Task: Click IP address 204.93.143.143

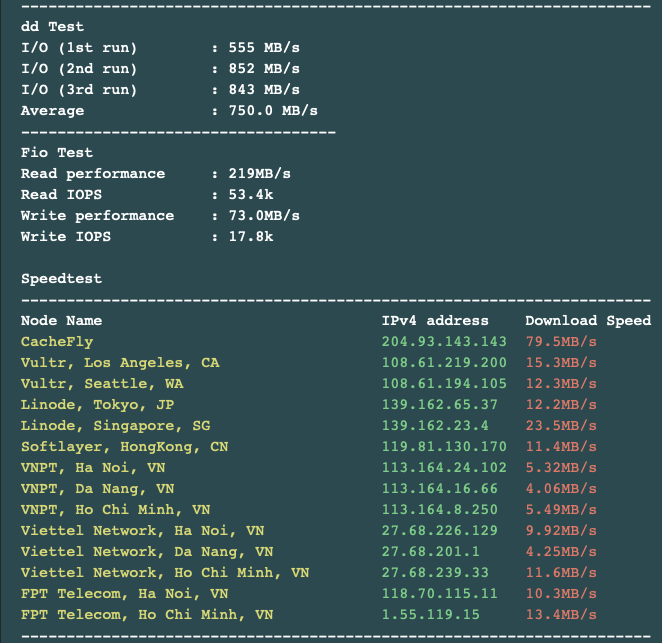Action: (444, 342)
